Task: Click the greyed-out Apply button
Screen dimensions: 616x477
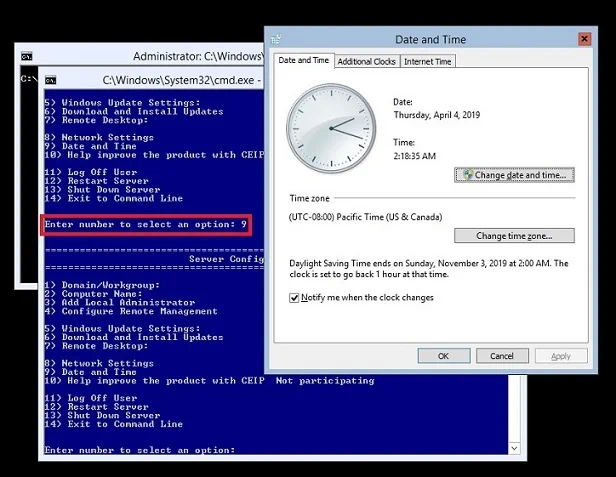Action: [x=561, y=355]
